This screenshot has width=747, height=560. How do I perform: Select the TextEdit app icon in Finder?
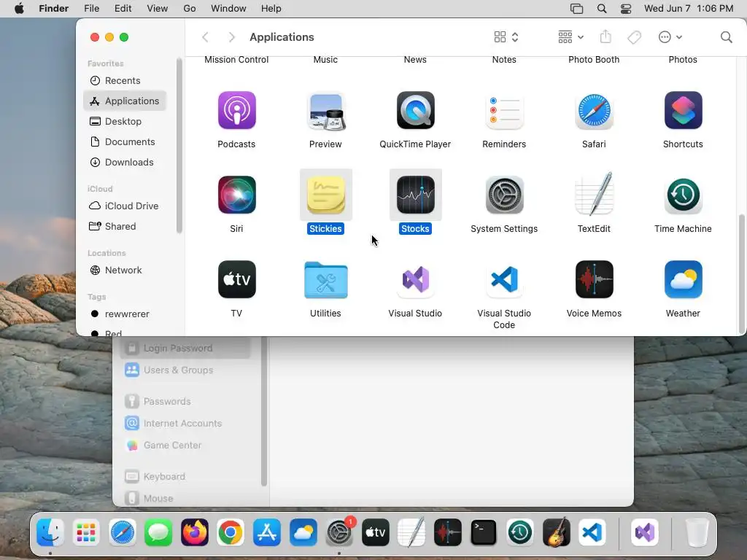point(594,195)
